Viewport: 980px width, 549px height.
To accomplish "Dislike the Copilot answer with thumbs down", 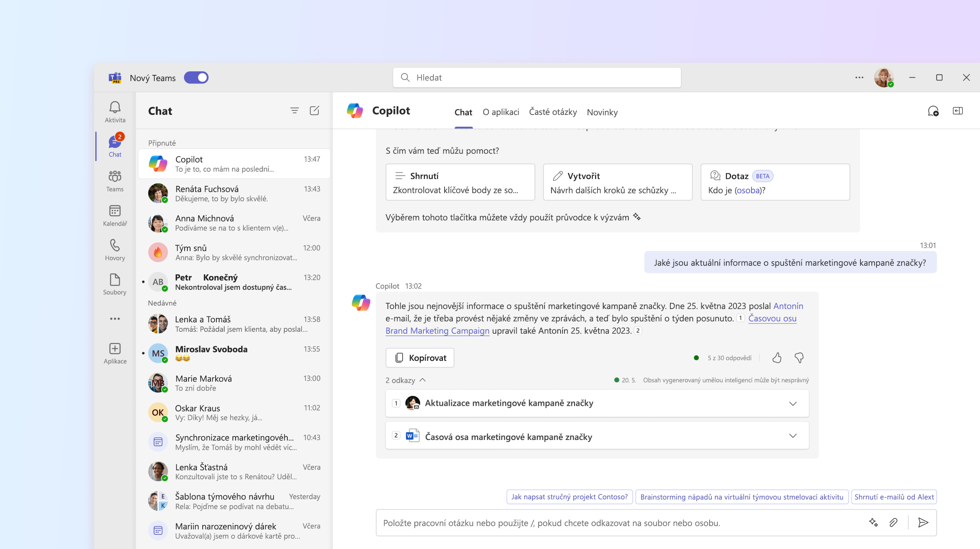I will pyautogui.click(x=799, y=358).
